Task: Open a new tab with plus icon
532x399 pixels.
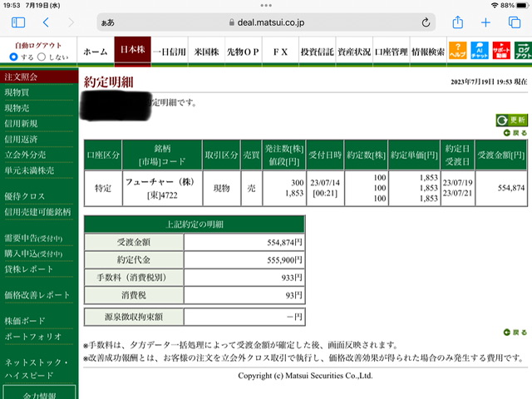Action: pos(485,22)
